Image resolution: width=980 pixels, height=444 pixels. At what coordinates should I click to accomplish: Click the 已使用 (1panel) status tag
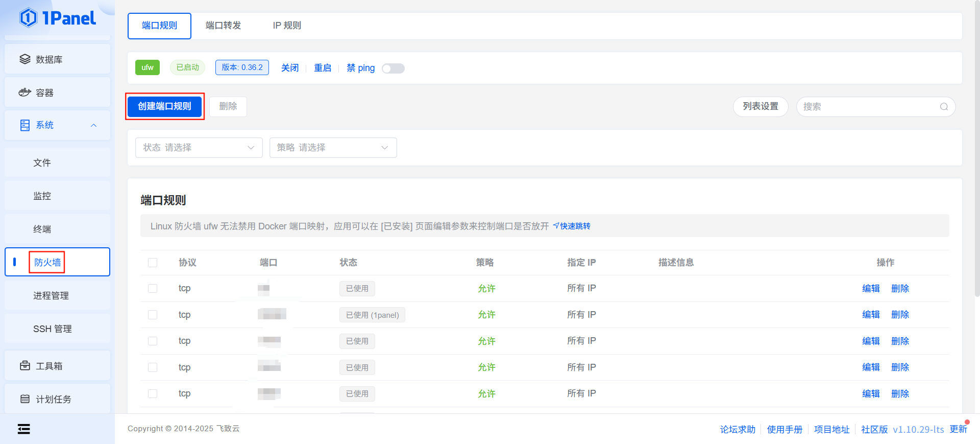coord(373,315)
